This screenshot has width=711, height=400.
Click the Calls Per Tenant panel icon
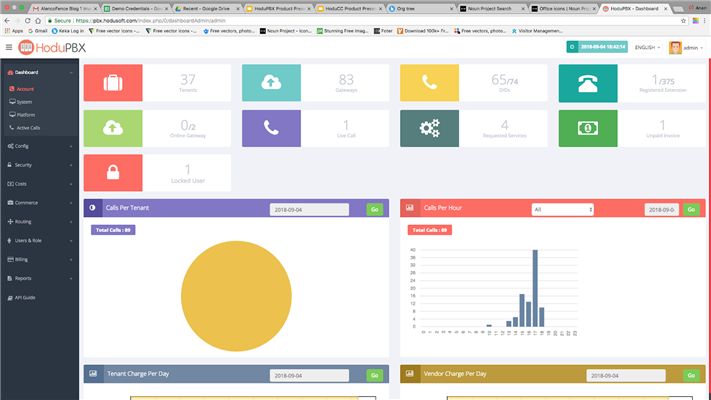point(93,208)
